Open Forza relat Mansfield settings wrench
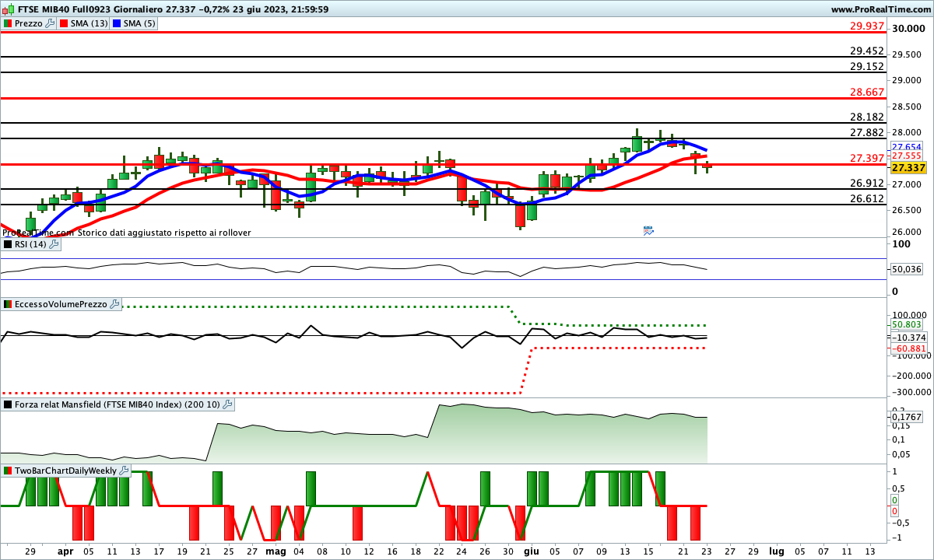 [227, 404]
